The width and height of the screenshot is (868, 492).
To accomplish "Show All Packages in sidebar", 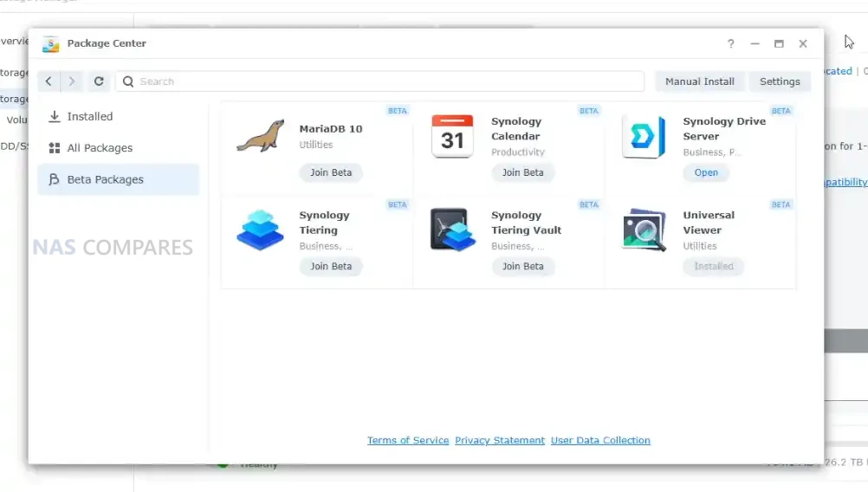I will pyautogui.click(x=100, y=148).
